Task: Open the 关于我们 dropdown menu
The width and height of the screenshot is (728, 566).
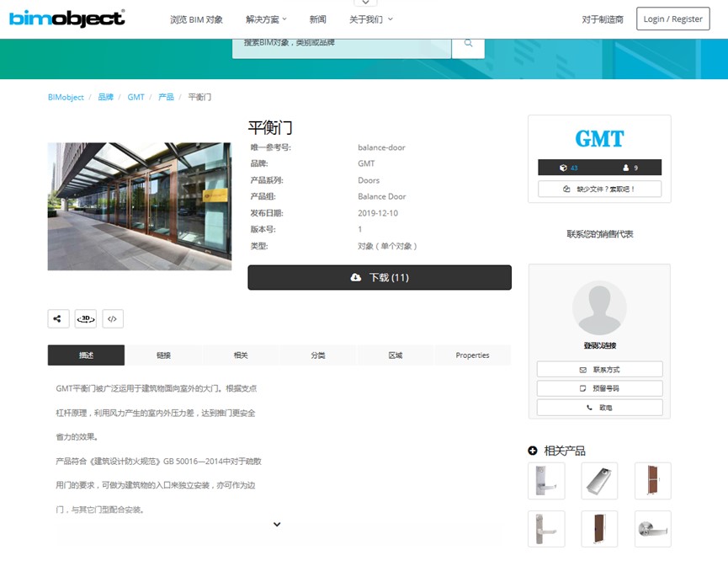Action: pyautogui.click(x=370, y=19)
